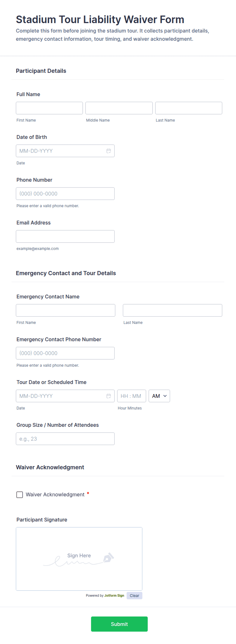Open the Date of Birth calendar picker
The width and height of the screenshot is (236, 644).
tap(109, 151)
